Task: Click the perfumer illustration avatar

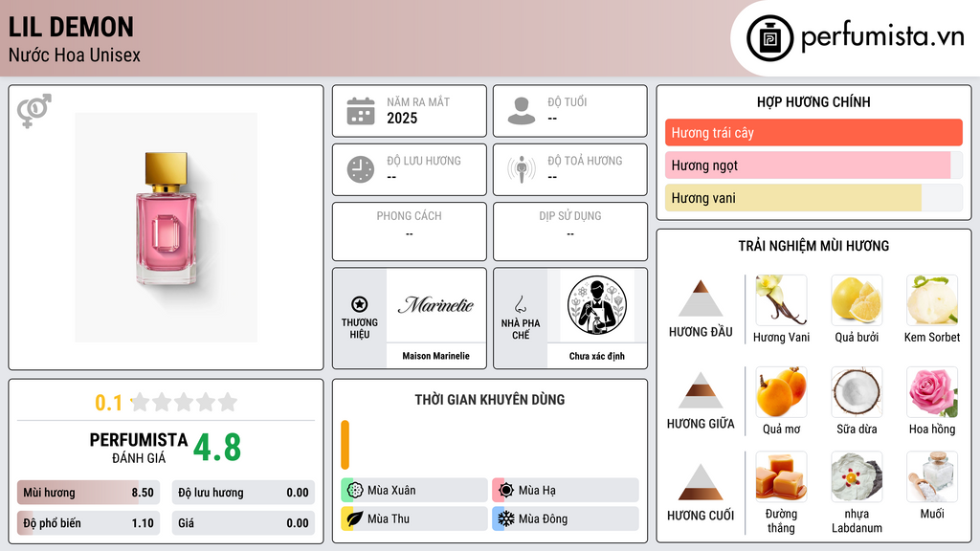Action: point(597,305)
